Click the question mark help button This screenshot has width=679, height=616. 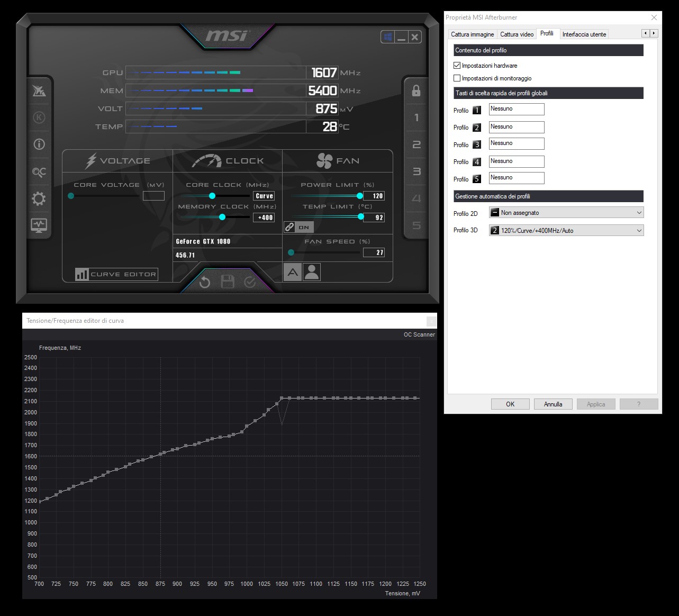[639, 404]
